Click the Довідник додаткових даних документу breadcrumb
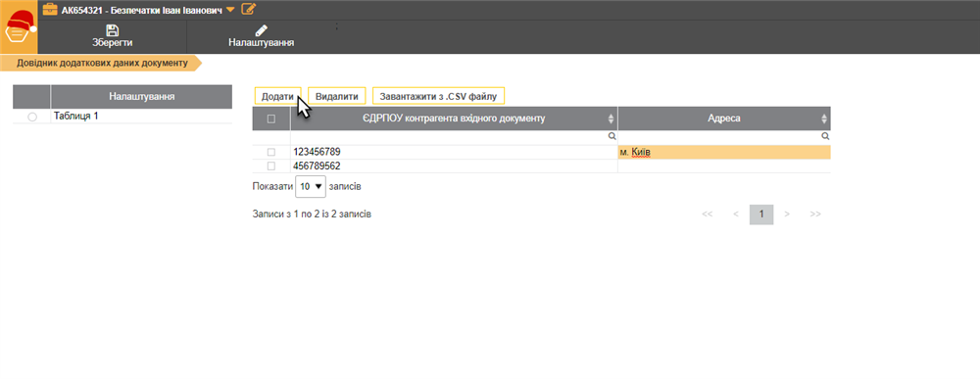The width and height of the screenshot is (980, 379). (x=102, y=63)
